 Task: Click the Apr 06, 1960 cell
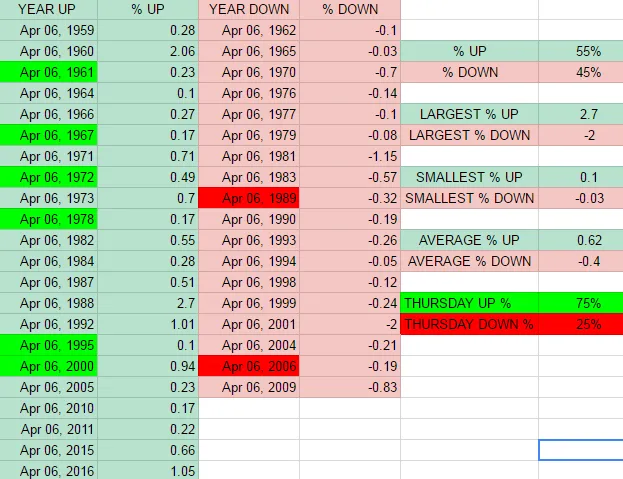(48, 51)
